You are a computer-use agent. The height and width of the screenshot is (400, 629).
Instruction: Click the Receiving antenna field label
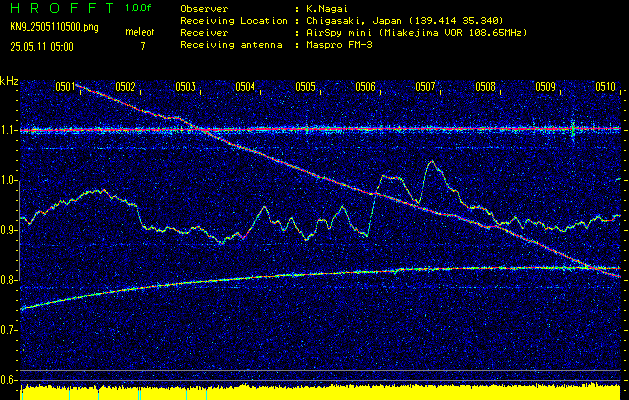pyautogui.click(x=231, y=45)
